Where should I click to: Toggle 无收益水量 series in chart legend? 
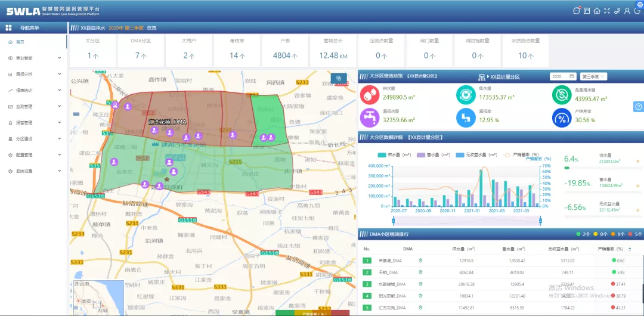tap(476, 155)
